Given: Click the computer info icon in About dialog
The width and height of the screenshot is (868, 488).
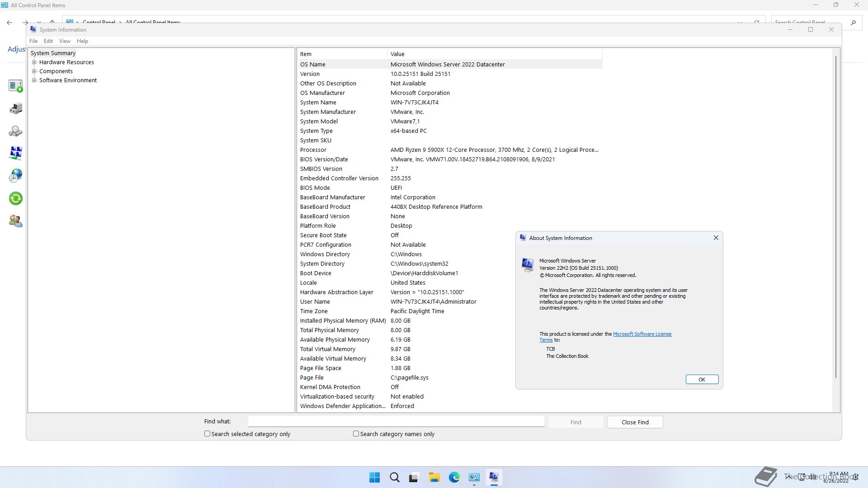Looking at the screenshot, I should click(527, 265).
